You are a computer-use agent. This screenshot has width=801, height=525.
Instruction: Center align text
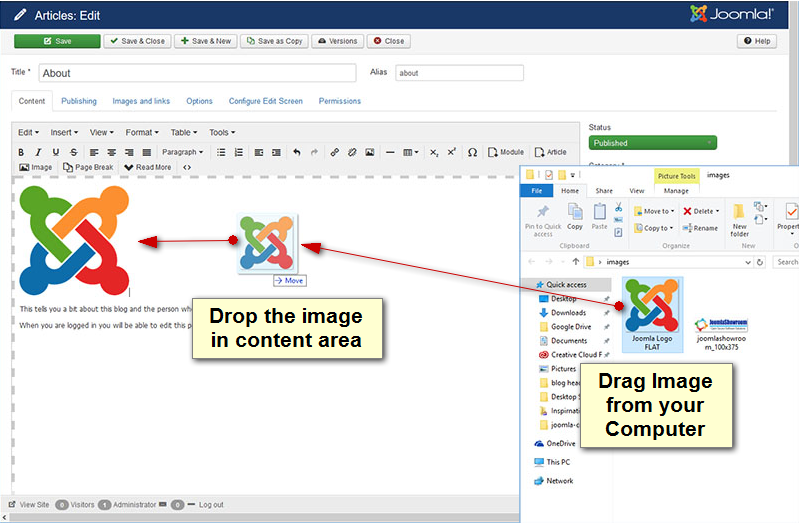pos(111,152)
